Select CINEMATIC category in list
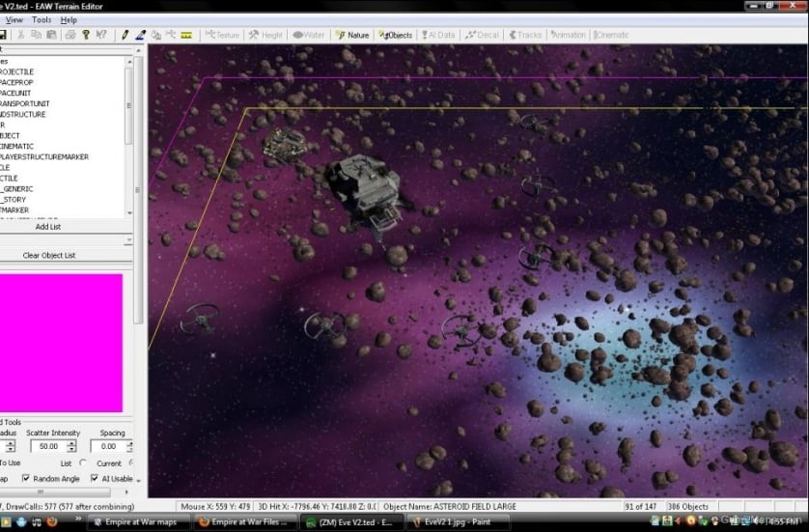The width and height of the screenshot is (809, 532). click(17, 147)
